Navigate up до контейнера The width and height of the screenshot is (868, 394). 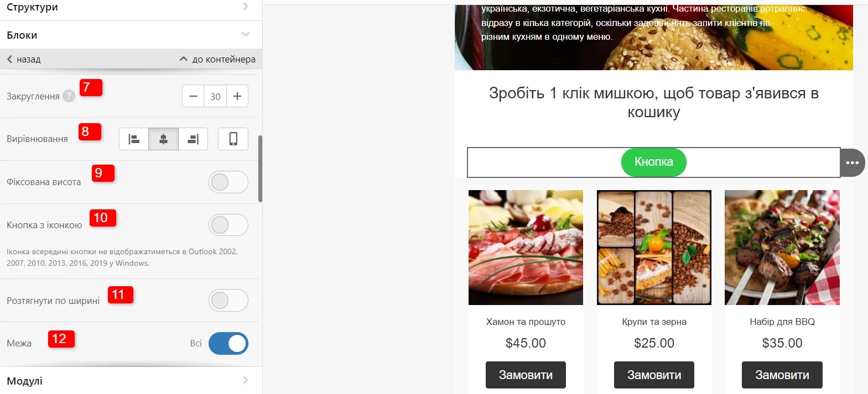click(x=217, y=59)
